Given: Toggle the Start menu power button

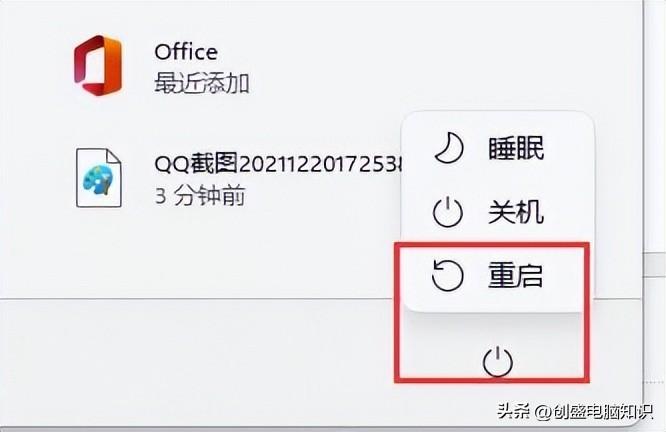Looking at the screenshot, I should point(497,361).
